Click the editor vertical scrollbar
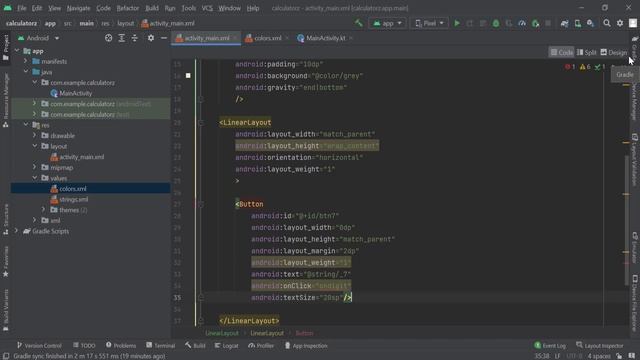This screenshot has height=360, width=640. click(x=627, y=220)
